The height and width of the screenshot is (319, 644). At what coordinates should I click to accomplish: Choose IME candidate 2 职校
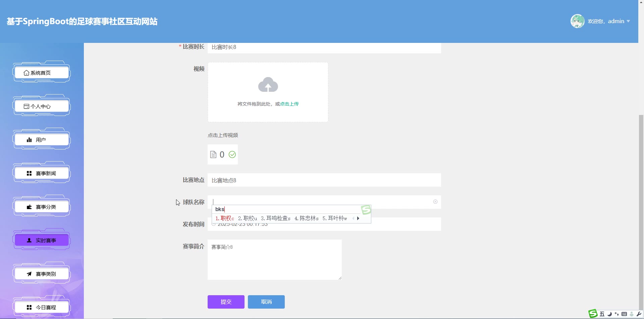tap(248, 218)
